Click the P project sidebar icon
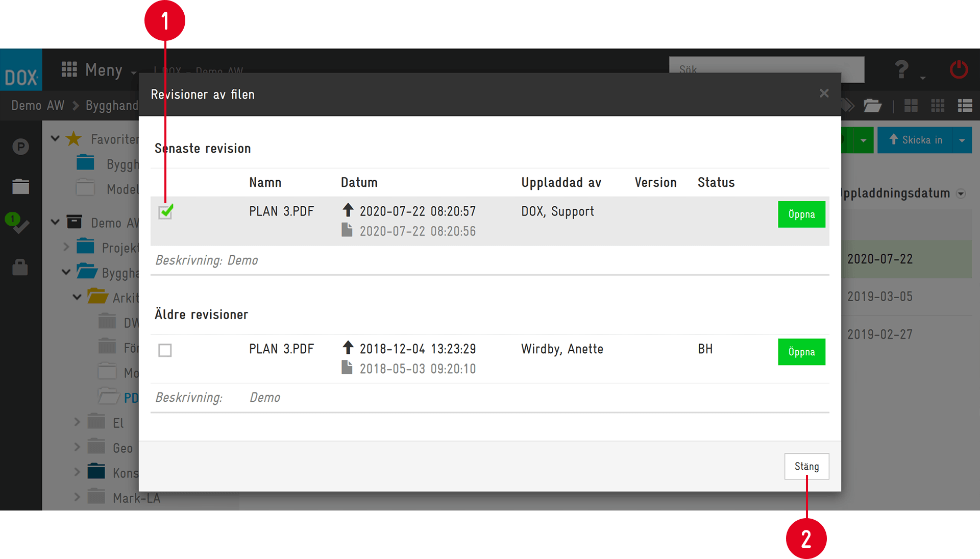This screenshot has height=559, width=980. click(x=20, y=147)
